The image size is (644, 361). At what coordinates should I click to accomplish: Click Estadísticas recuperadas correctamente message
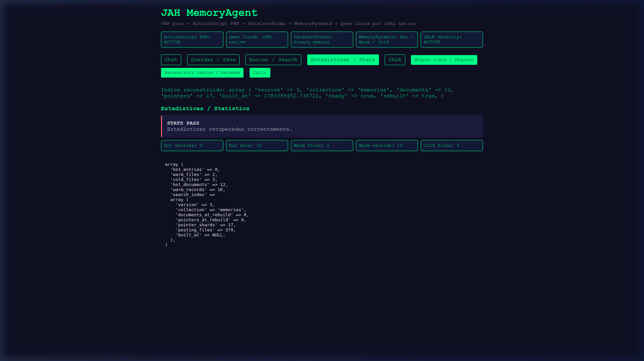[x=230, y=129]
